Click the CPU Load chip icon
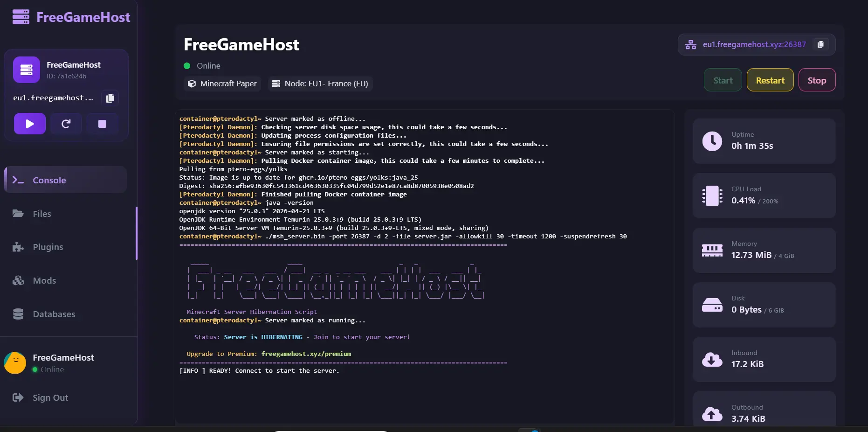 tap(712, 195)
